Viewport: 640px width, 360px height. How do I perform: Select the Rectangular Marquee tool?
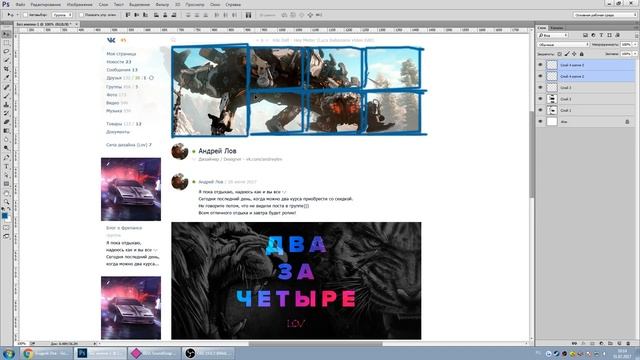pyautogui.click(x=6, y=43)
